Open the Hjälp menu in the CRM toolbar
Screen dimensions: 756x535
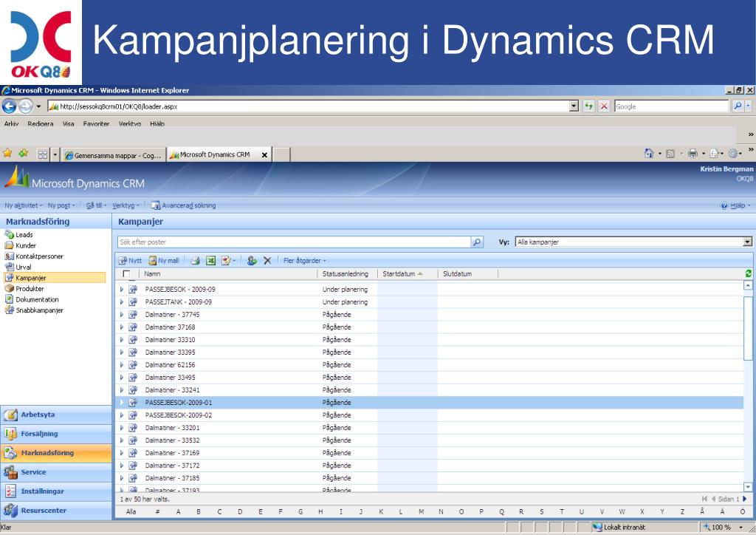click(x=735, y=205)
